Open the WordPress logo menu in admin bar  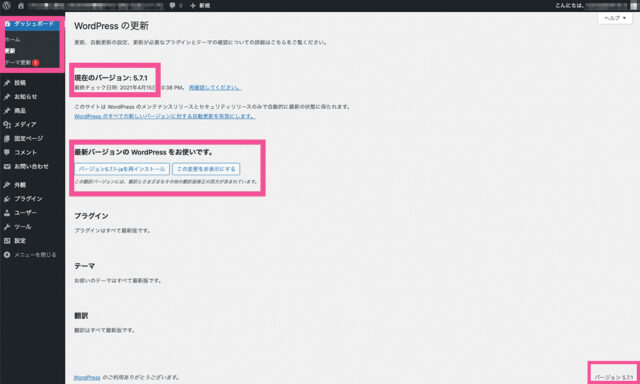coord(7,6)
